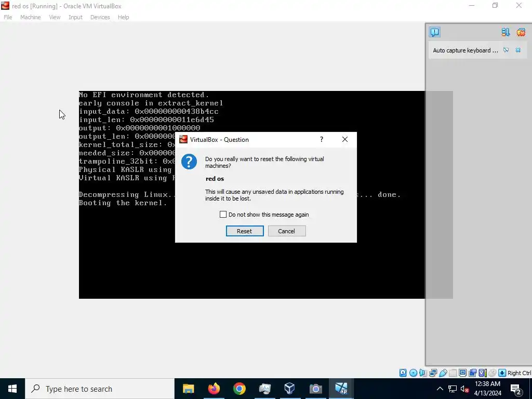Click the network adapters status icon
Viewport: 532px width, 399px height.
(433, 373)
